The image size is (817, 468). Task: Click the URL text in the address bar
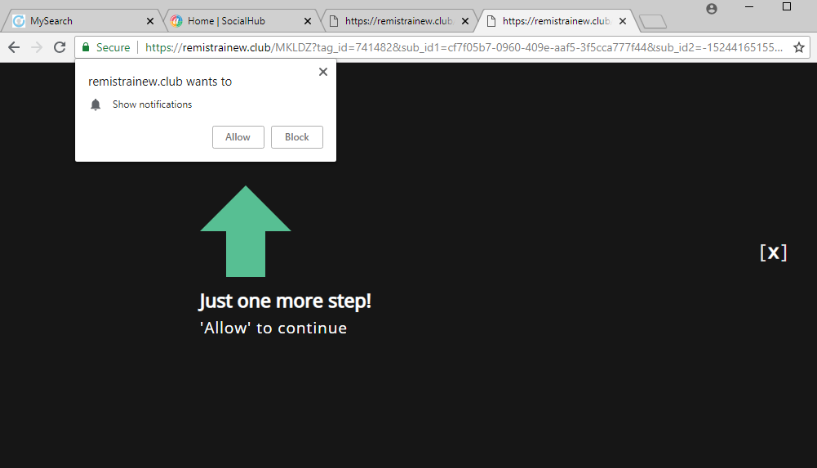464,47
